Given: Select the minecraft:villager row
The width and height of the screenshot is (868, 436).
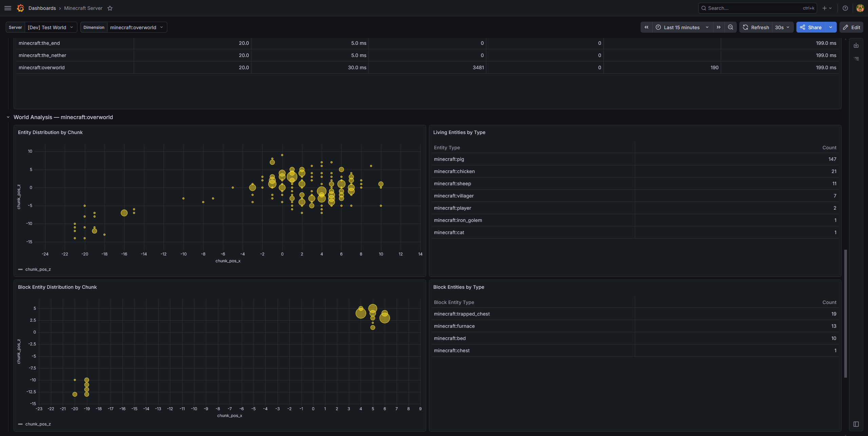Looking at the screenshot, I should (x=635, y=196).
